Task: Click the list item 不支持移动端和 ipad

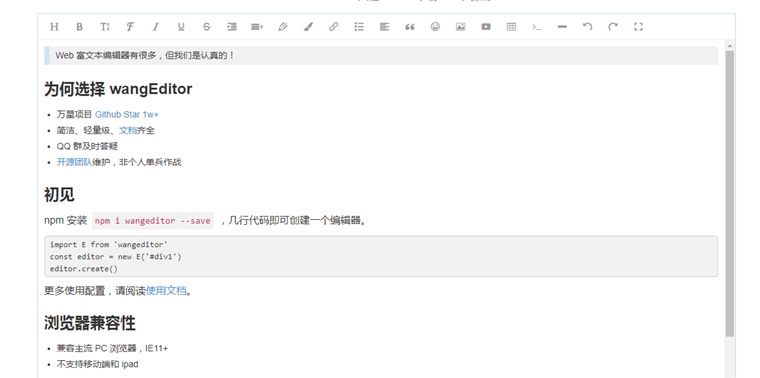Action: [97, 364]
